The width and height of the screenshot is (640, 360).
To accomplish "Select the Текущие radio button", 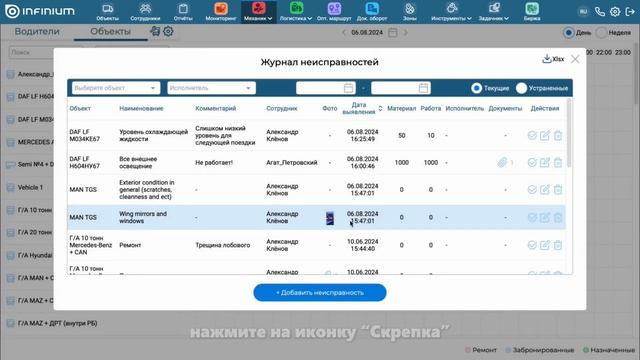I will [x=476, y=88].
